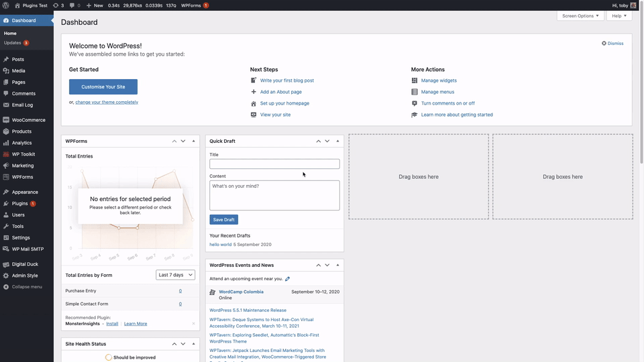Click Write your first blog post
Image resolution: width=644 pixels, height=362 pixels.
pyautogui.click(x=286, y=80)
